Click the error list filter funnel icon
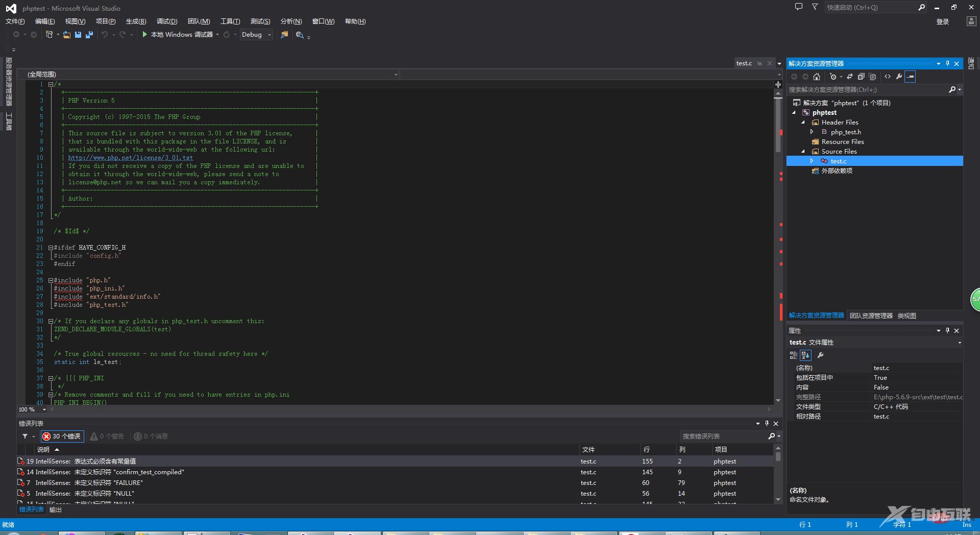Image resolution: width=980 pixels, height=535 pixels. pyautogui.click(x=25, y=436)
